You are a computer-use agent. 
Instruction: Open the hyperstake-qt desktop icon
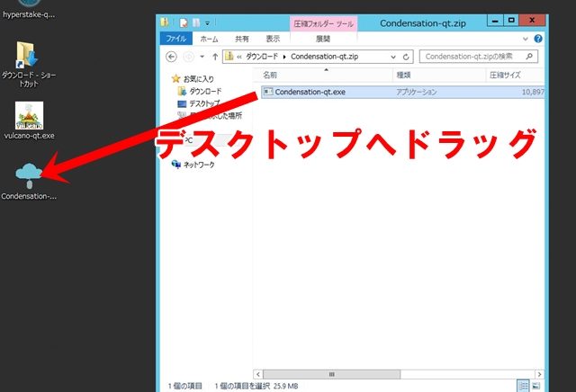pos(29,9)
